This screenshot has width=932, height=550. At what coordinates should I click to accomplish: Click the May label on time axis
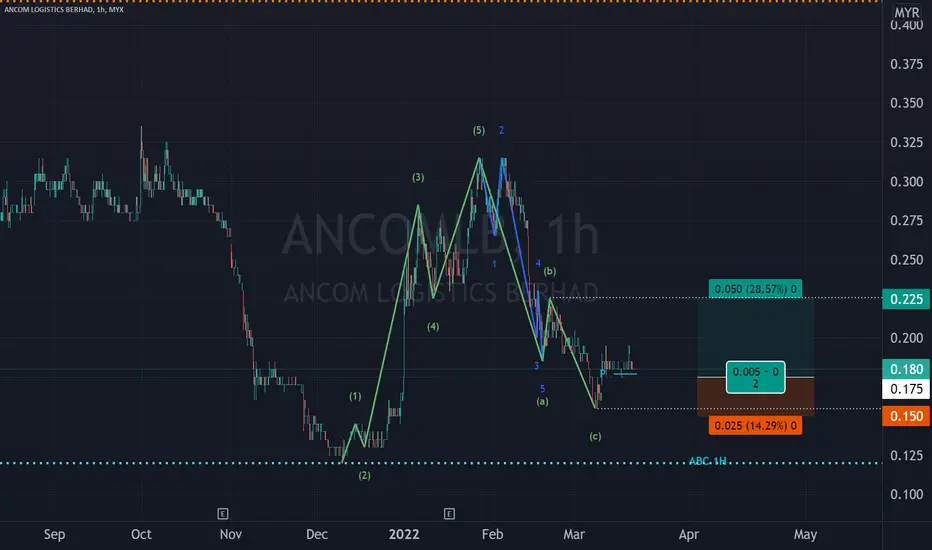(805, 534)
